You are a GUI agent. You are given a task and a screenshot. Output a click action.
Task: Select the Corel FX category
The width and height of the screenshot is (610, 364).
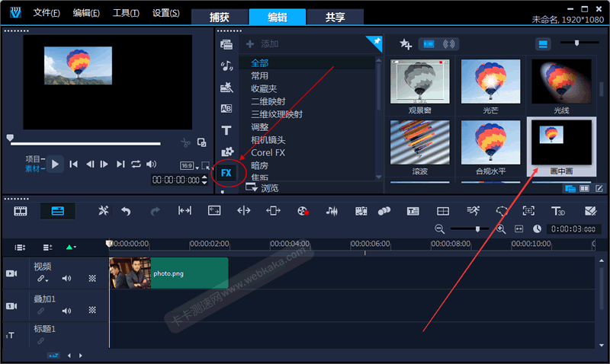coord(268,152)
